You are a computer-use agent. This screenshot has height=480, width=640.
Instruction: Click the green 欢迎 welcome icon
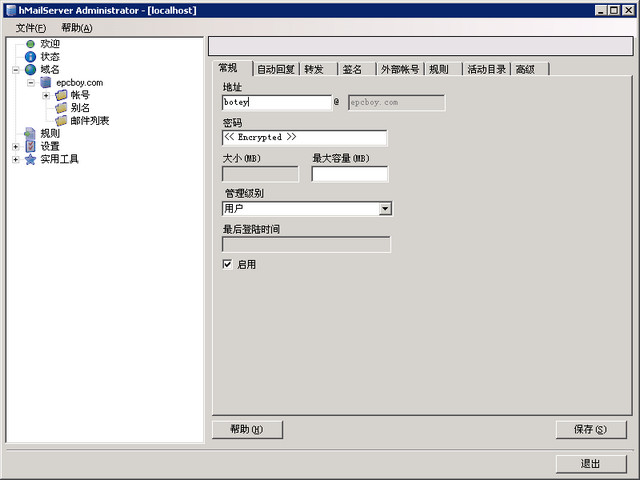(x=31, y=44)
